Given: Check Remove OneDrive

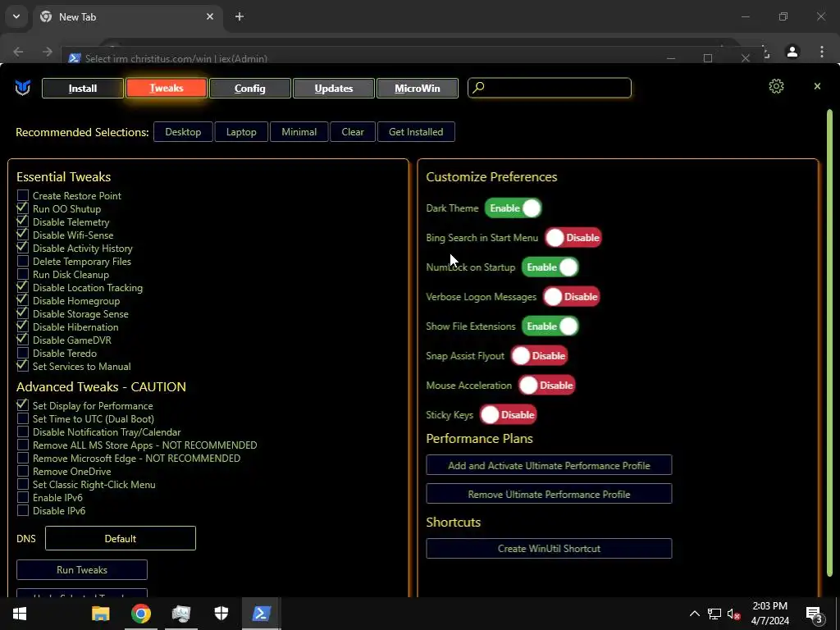Looking at the screenshot, I should 22,472.
